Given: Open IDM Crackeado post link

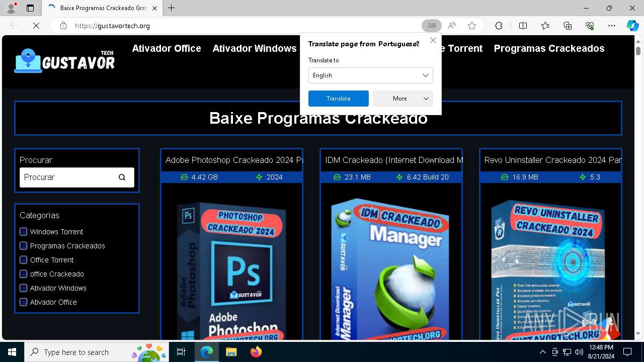Looking at the screenshot, I should click(x=394, y=160).
